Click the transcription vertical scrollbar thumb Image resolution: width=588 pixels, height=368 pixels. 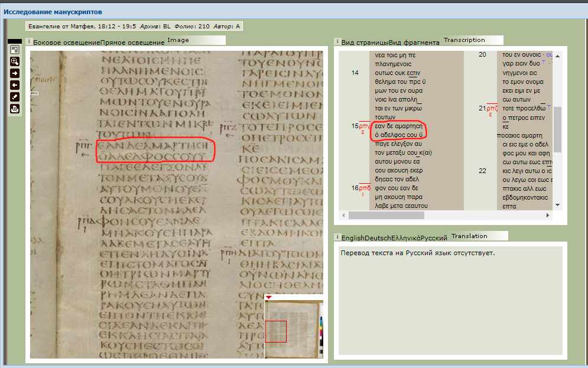(x=558, y=130)
